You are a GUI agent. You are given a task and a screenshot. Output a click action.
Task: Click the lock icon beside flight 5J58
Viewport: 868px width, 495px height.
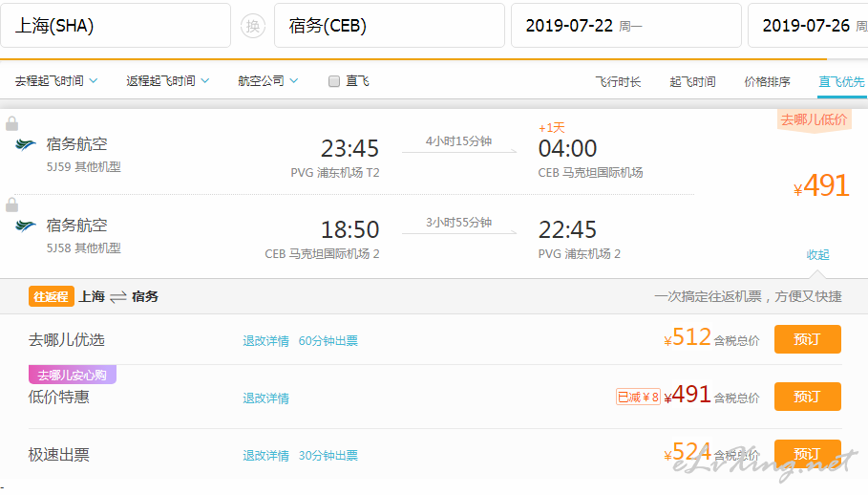pos(11,204)
